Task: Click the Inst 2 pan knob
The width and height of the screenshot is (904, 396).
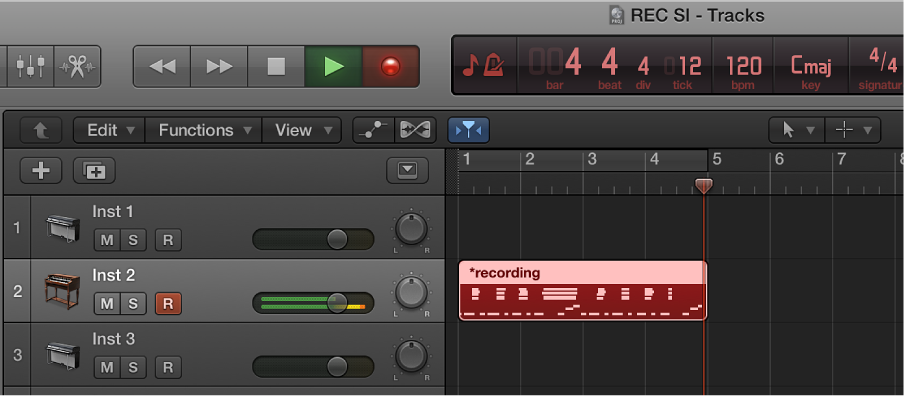Action: pyautogui.click(x=411, y=293)
